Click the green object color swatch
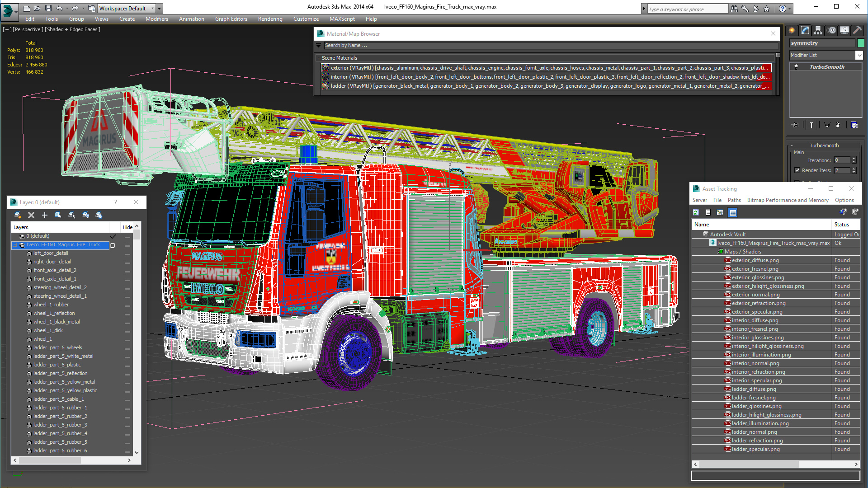Image resolution: width=868 pixels, height=488 pixels. tap(861, 43)
